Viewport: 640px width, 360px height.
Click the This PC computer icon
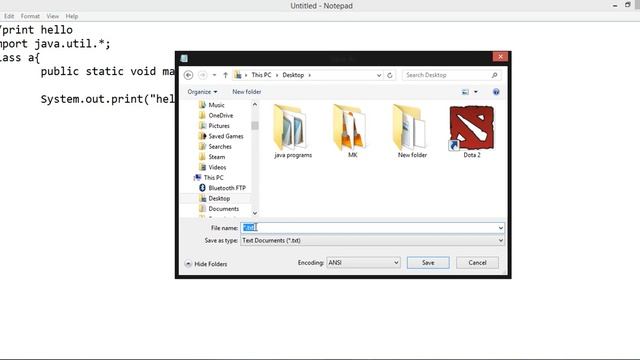[x=198, y=178]
